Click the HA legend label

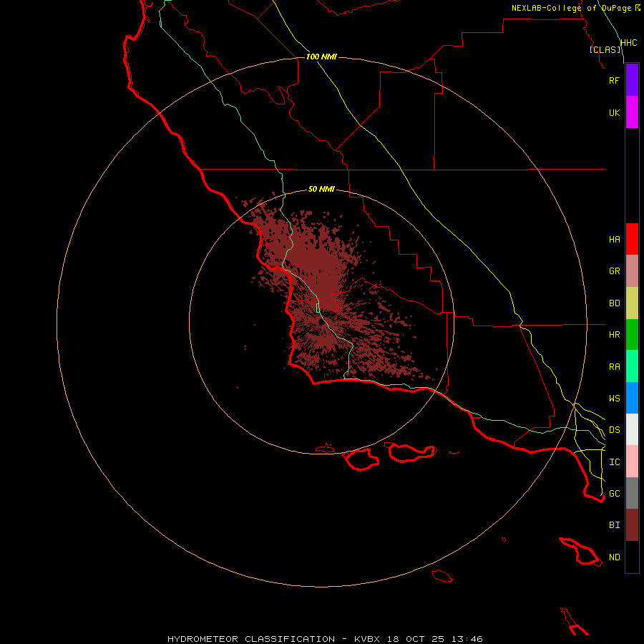coord(614,239)
